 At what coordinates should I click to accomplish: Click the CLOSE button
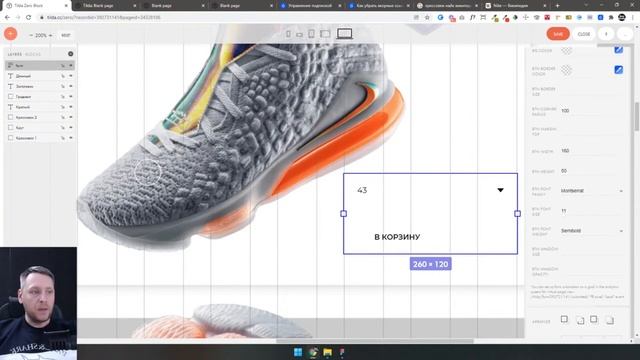tap(584, 34)
